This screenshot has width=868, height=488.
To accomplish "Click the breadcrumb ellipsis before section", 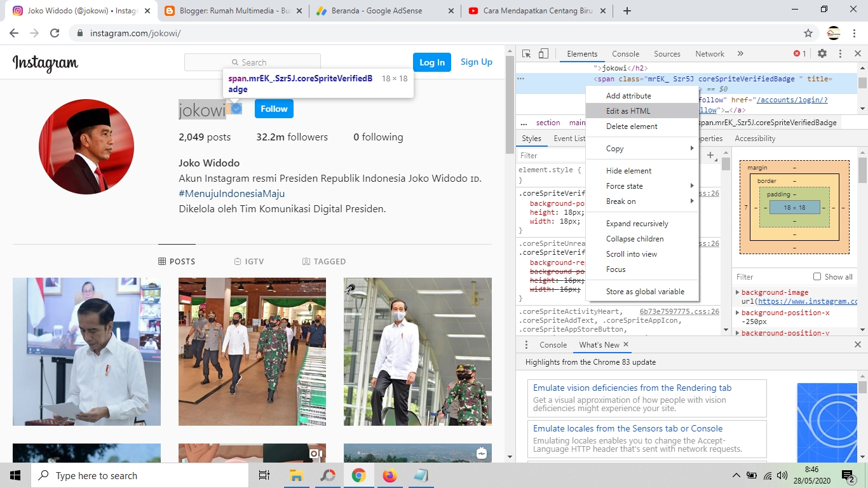I will point(524,123).
